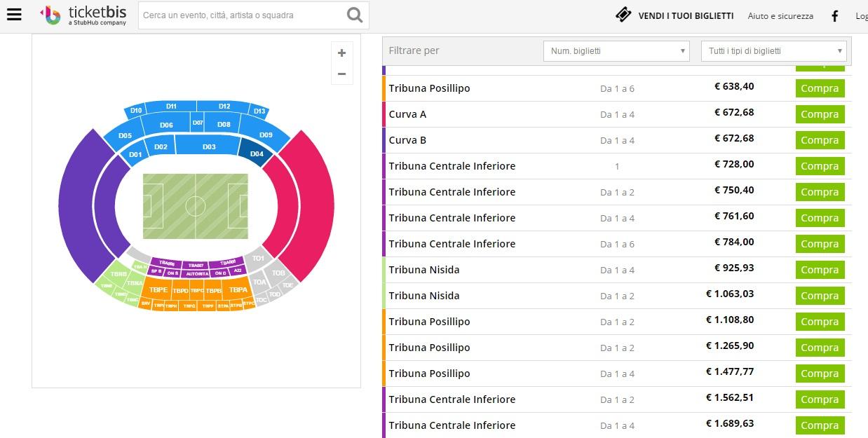Expand the Tutti i tipi di biglietti dropdown
The image size is (868, 438).
click(x=773, y=51)
